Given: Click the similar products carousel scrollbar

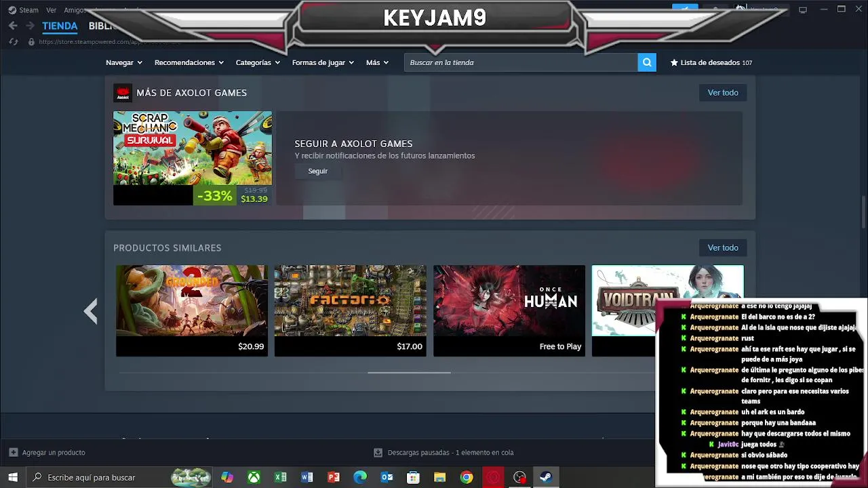Looking at the screenshot, I should click(409, 372).
